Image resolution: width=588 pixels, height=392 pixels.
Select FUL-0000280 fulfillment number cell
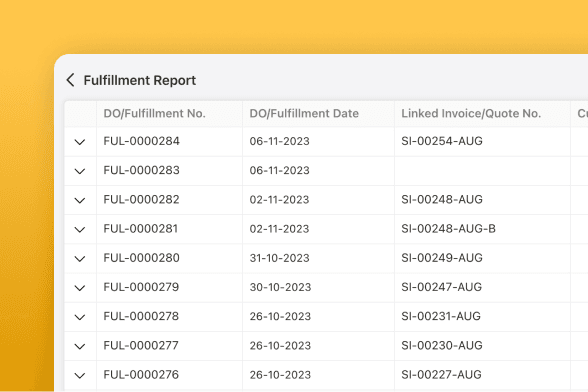coord(170,258)
